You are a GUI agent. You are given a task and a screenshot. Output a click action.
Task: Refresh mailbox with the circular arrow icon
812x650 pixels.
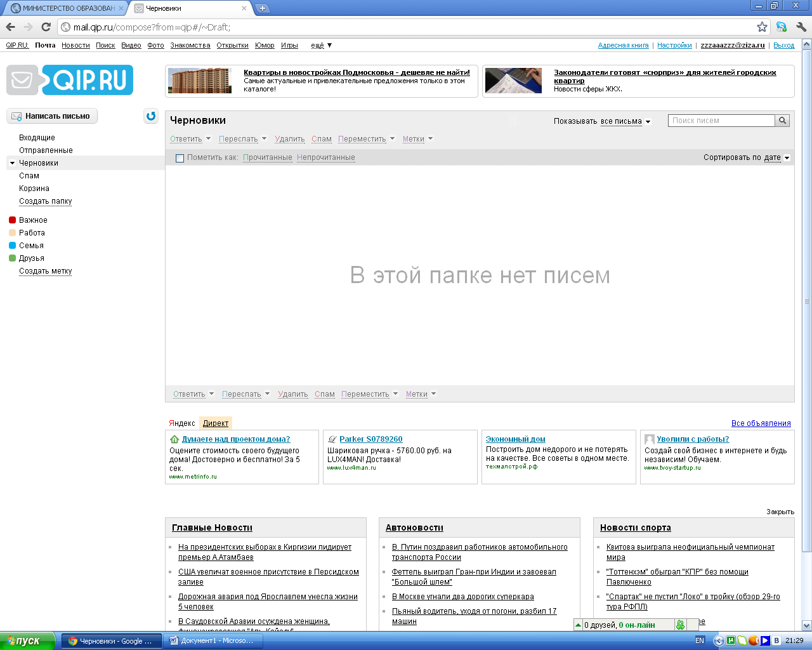151,116
